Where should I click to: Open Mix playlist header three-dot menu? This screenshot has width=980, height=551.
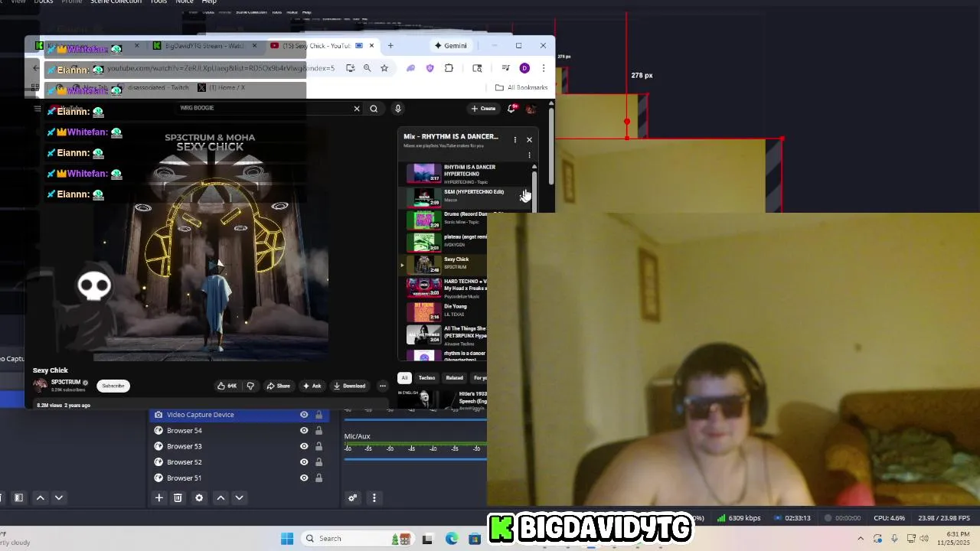[515, 140]
